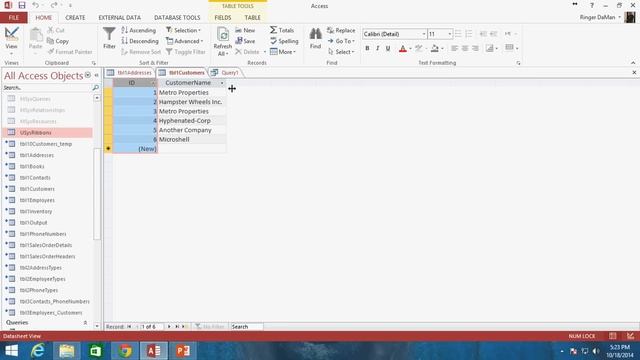Open the font name combo box
640x360 pixels.
tap(394, 34)
